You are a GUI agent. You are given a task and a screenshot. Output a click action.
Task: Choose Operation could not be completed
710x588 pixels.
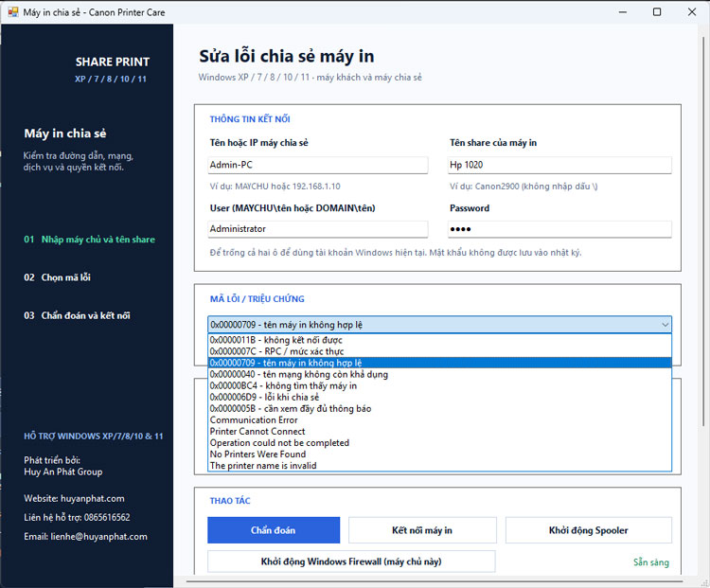pos(439,442)
